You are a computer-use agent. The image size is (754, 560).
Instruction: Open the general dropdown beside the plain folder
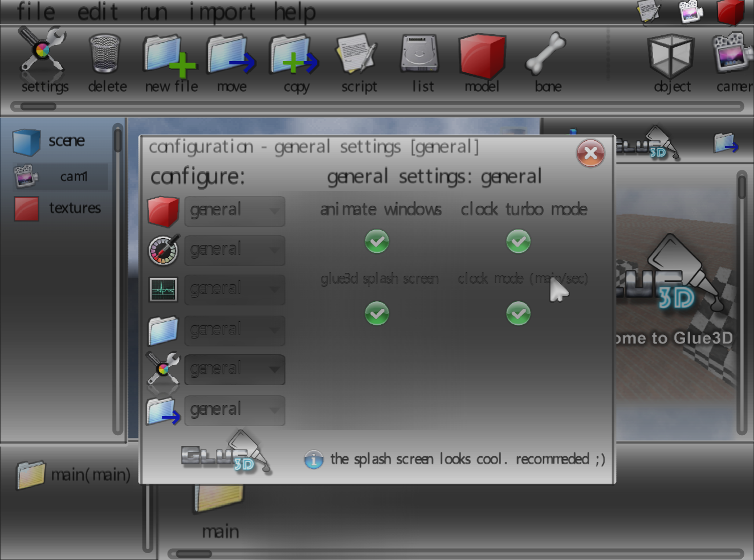[x=235, y=330]
